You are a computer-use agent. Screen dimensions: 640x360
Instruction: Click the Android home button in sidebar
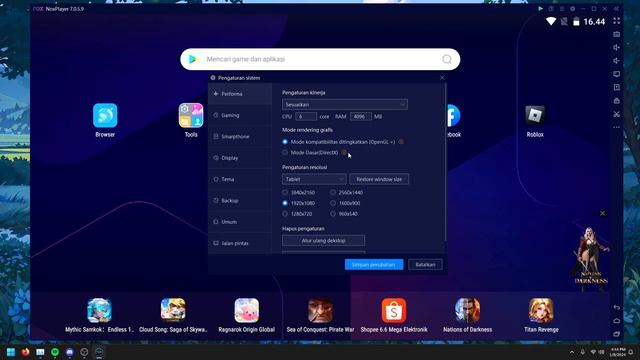click(x=616, y=321)
